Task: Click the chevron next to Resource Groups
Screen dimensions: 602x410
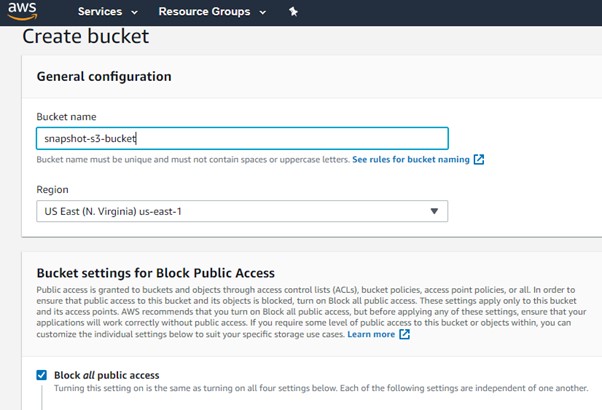Action: 262,12
